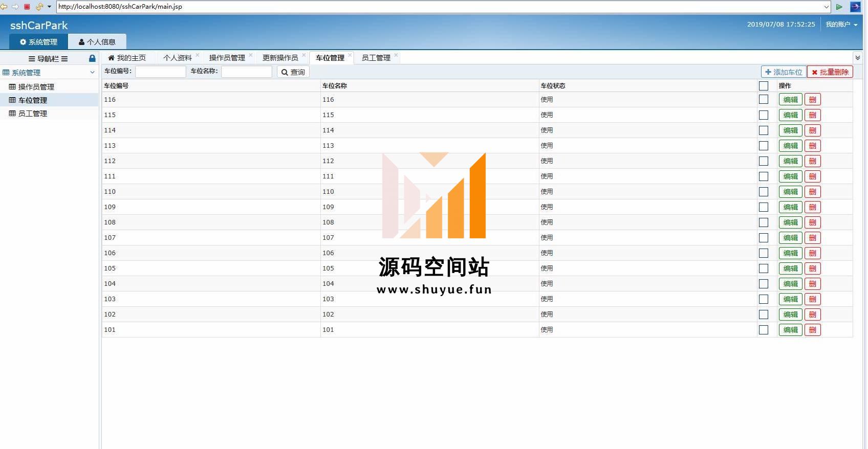Click 编辑 button for row 110

click(790, 192)
